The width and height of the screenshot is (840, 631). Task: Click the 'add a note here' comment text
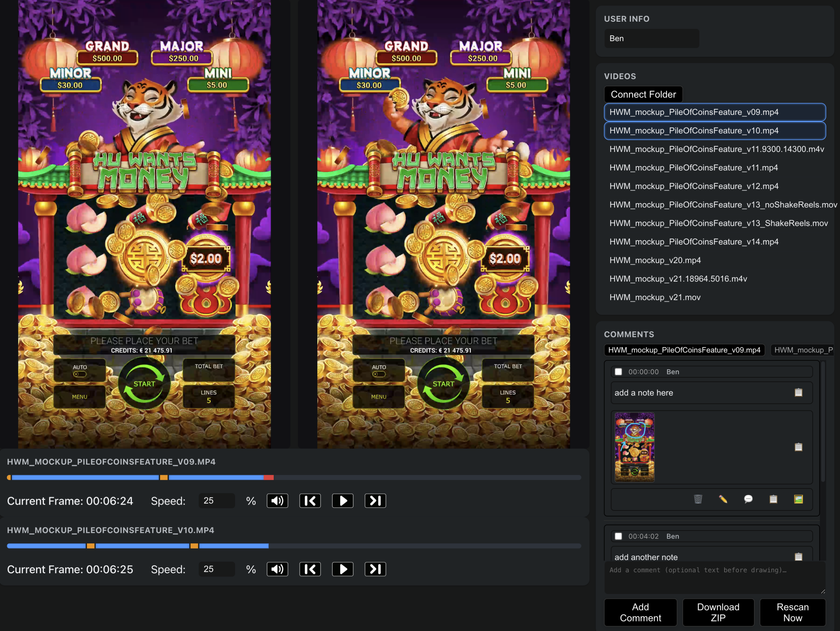point(644,392)
